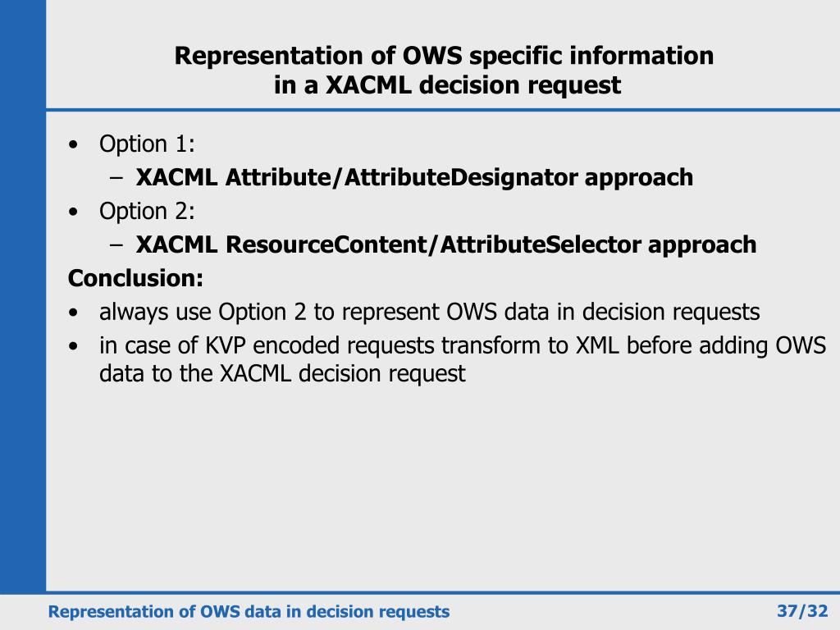This screenshot has height=630, width=840.
Task: Click 'always use Option 2' bullet text
Action: pyautogui.click(x=429, y=313)
